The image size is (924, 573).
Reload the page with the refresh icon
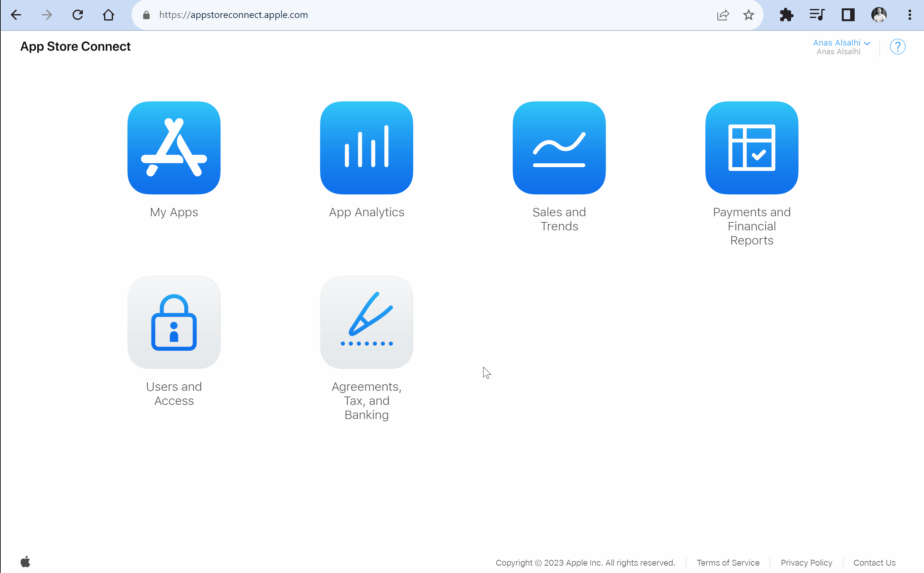pos(78,15)
